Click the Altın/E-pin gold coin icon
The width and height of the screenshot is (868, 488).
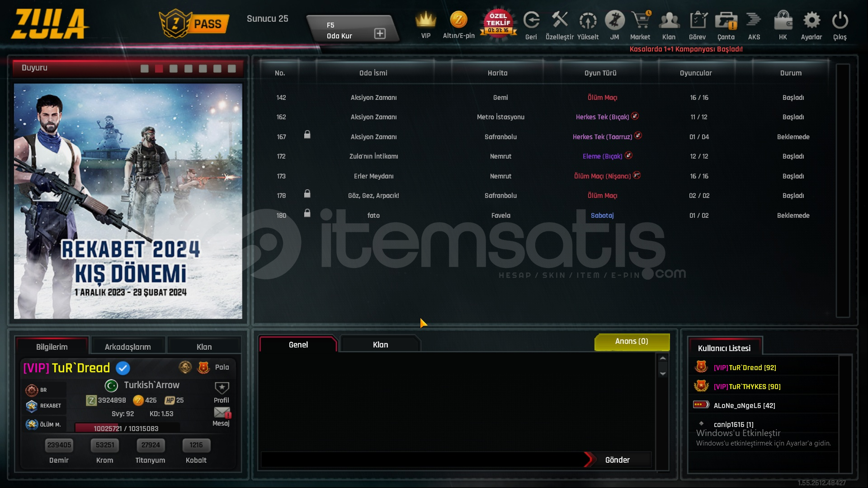(458, 20)
